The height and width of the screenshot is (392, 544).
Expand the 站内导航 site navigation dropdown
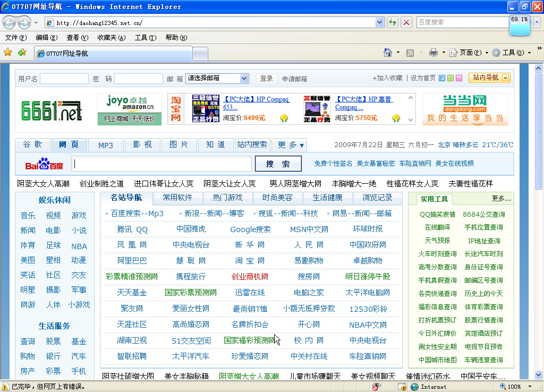pyautogui.click(x=490, y=78)
